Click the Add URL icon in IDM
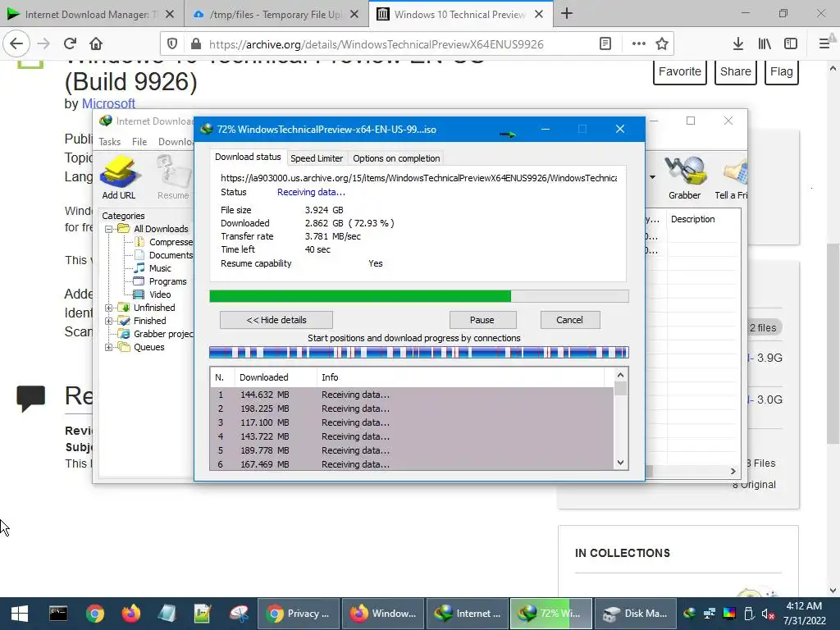840x630 pixels. [x=119, y=177]
